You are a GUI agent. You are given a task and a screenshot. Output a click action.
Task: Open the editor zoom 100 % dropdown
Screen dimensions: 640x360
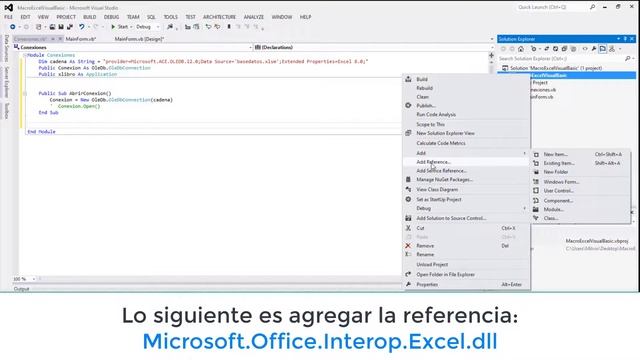pyautogui.click(x=24, y=279)
